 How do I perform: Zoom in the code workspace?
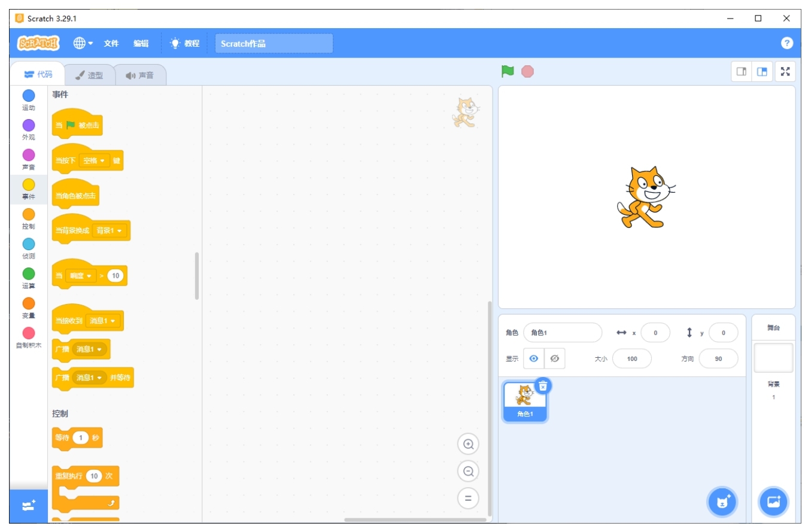tap(469, 444)
